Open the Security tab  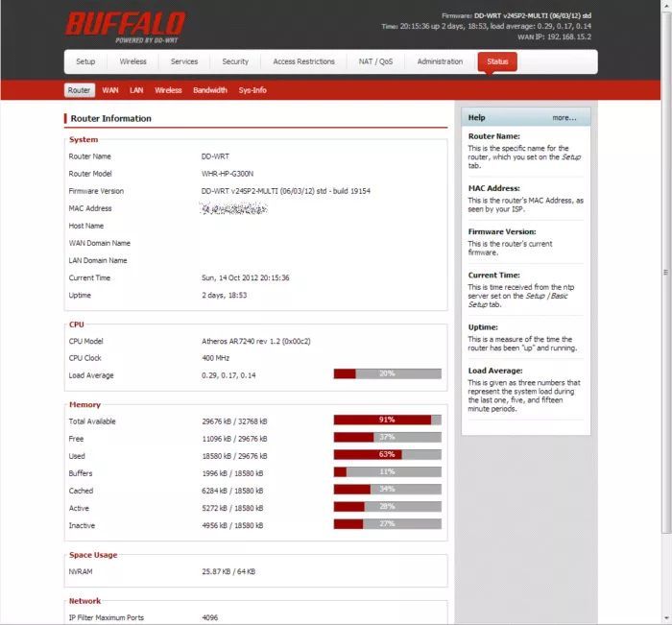click(235, 61)
